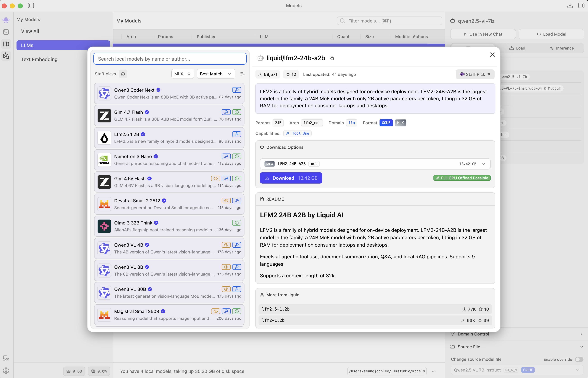Open the Downloads icon in the title bar
The width and height of the screenshot is (588, 378).
(570, 5)
